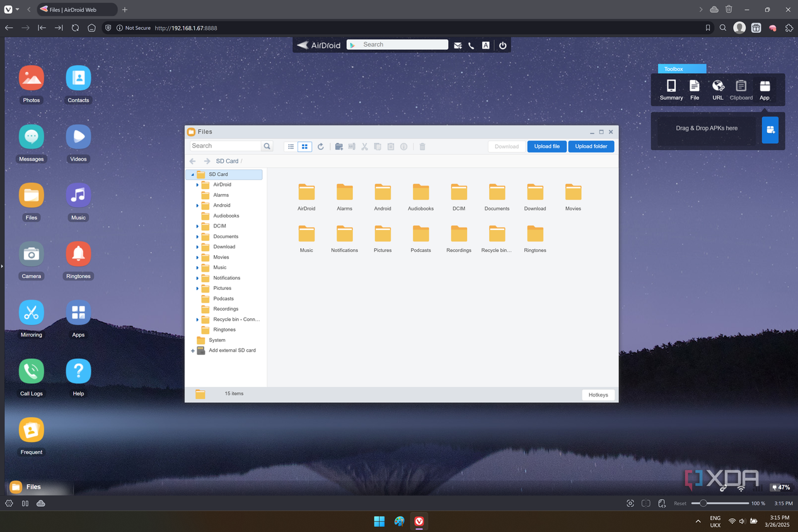Click the Files | AirDroid Web browser tab
Viewport: 798px width, 532px height.
[x=76, y=9]
